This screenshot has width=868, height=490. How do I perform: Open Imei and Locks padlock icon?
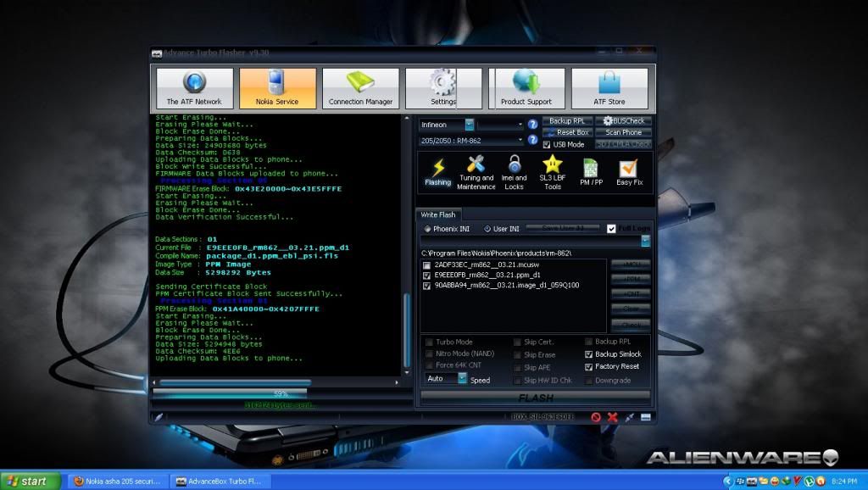(514, 170)
